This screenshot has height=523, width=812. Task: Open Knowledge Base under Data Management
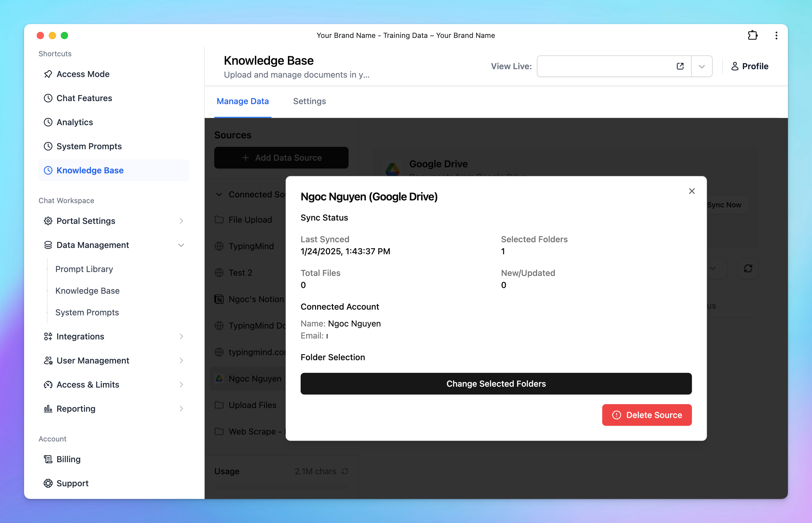(x=87, y=291)
